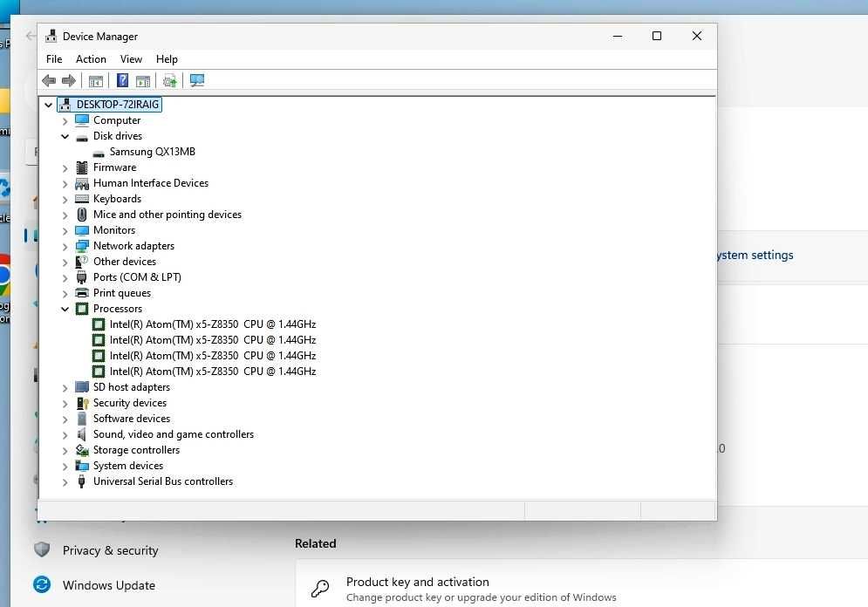
Task: Expand the Computer category
Action: 65,120
